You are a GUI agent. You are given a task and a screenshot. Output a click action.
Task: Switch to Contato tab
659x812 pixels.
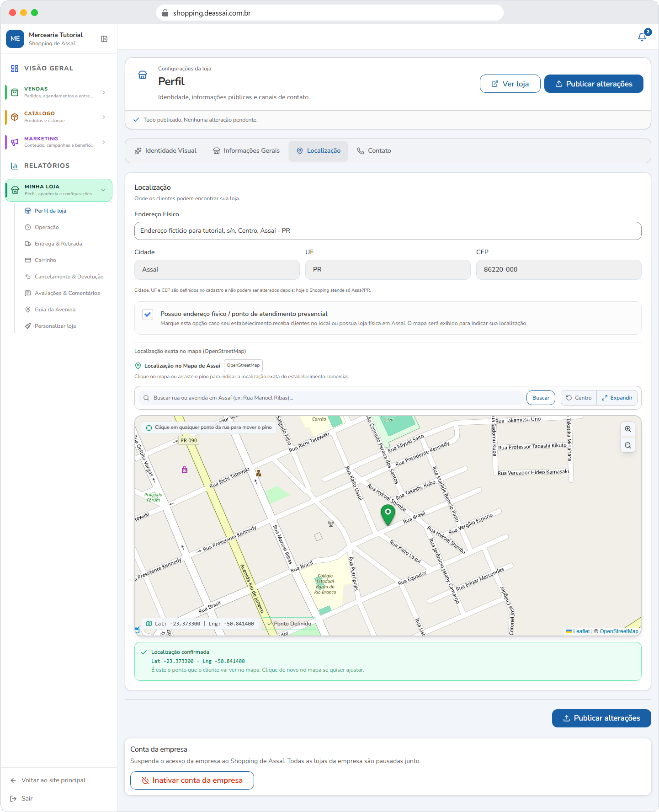tap(374, 151)
